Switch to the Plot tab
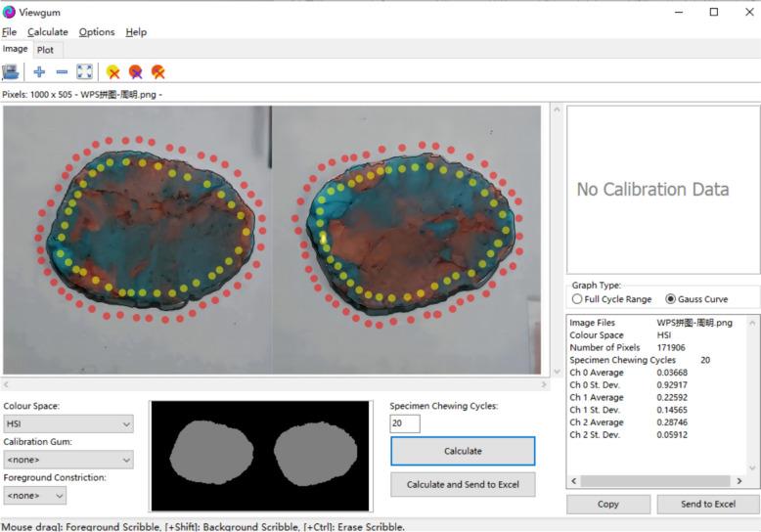 tap(46, 50)
